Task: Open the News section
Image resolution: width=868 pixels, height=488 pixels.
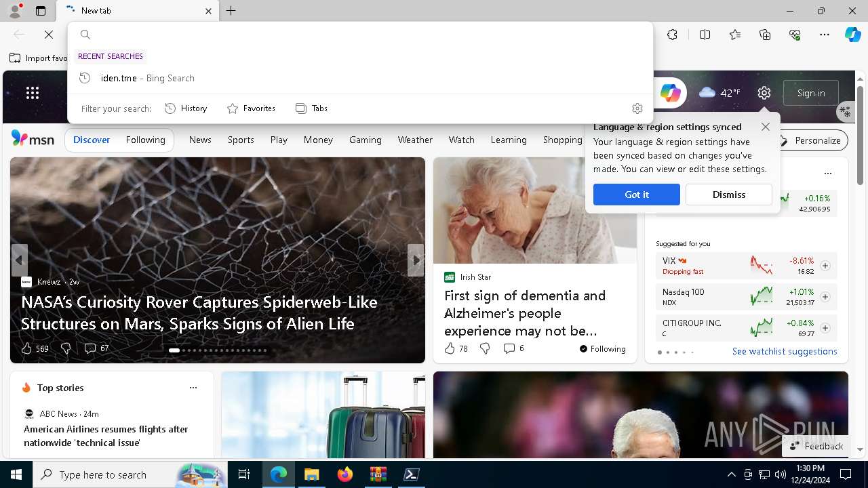Action: 200,140
